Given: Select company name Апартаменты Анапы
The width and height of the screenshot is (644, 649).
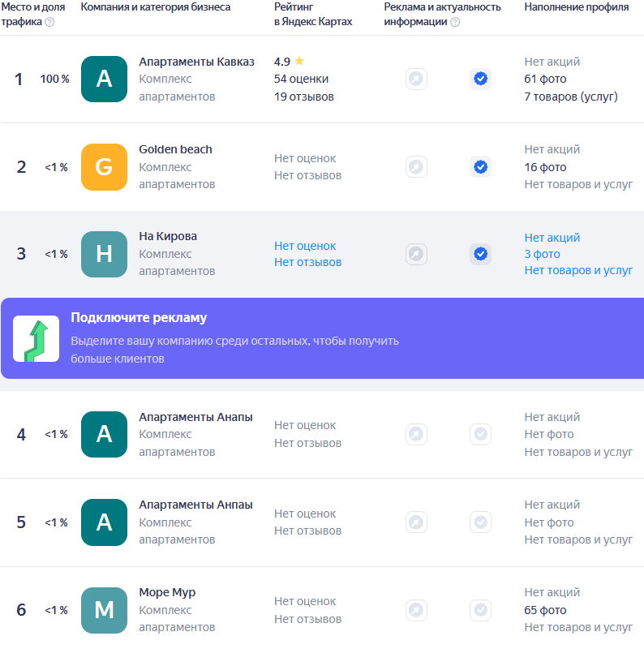Looking at the screenshot, I should pos(195,417).
